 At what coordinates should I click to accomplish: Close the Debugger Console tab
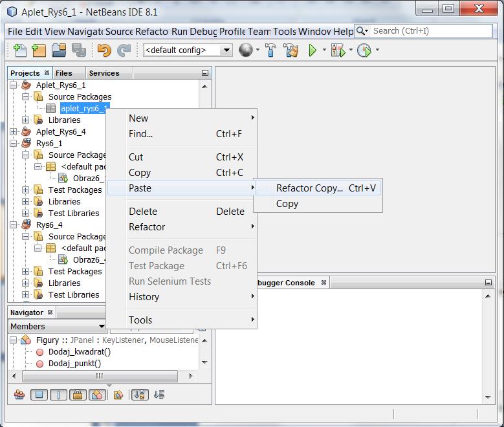pos(323,282)
